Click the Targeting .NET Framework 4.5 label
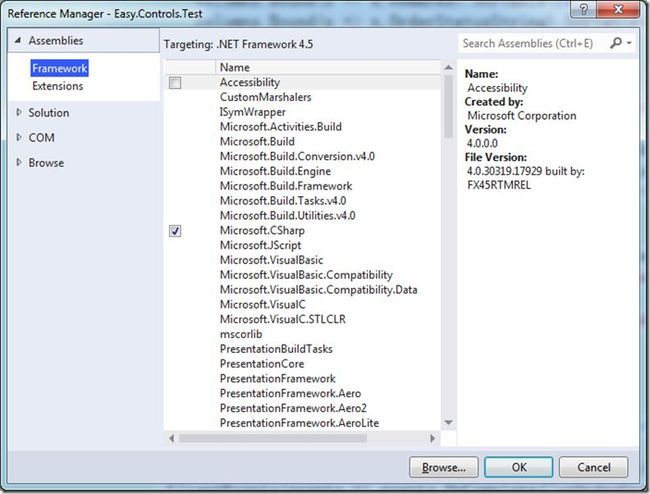 (238, 44)
